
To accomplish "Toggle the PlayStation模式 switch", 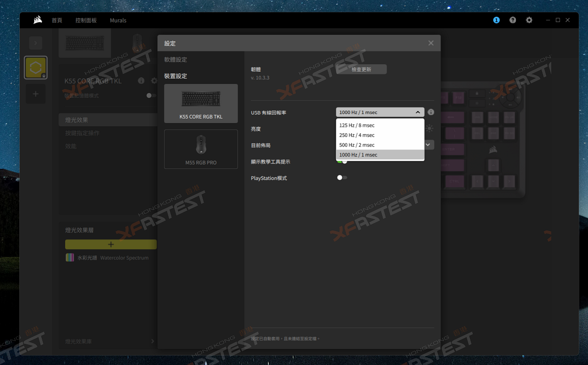I will [x=342, y=178].
